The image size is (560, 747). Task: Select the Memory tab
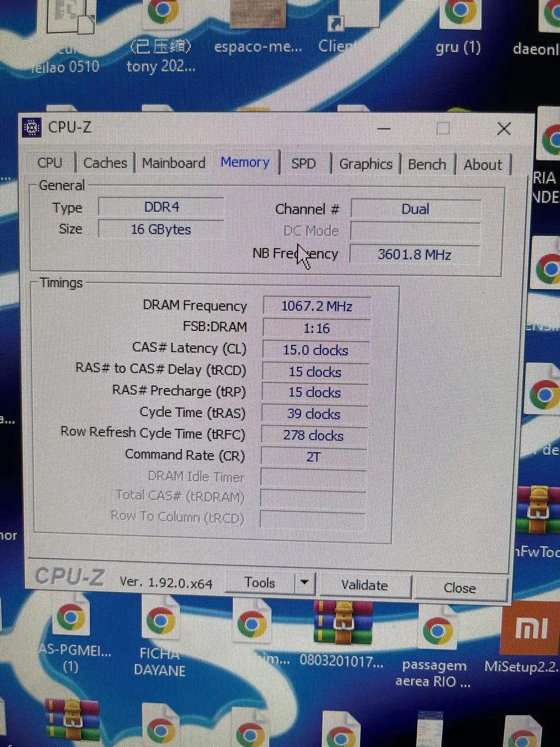[245, 162]
